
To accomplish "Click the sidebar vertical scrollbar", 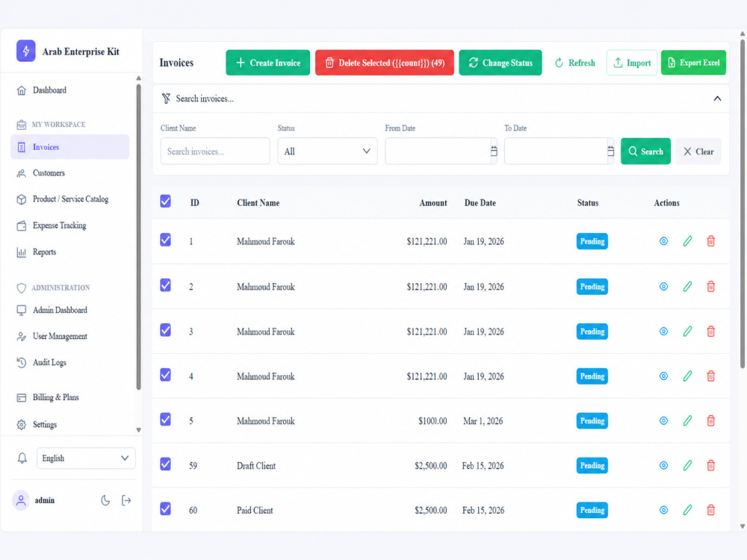I will click(139, 237).
